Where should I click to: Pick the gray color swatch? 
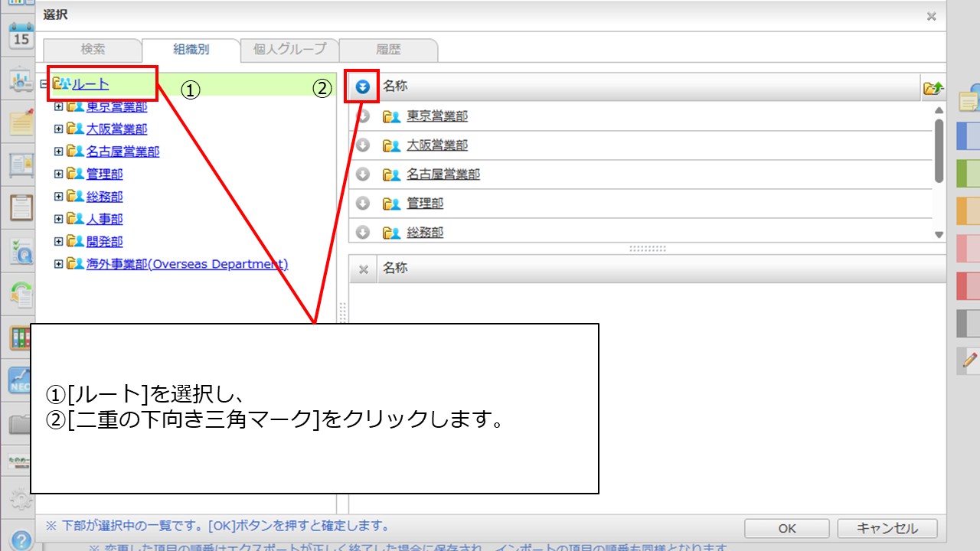click(969, 323)
